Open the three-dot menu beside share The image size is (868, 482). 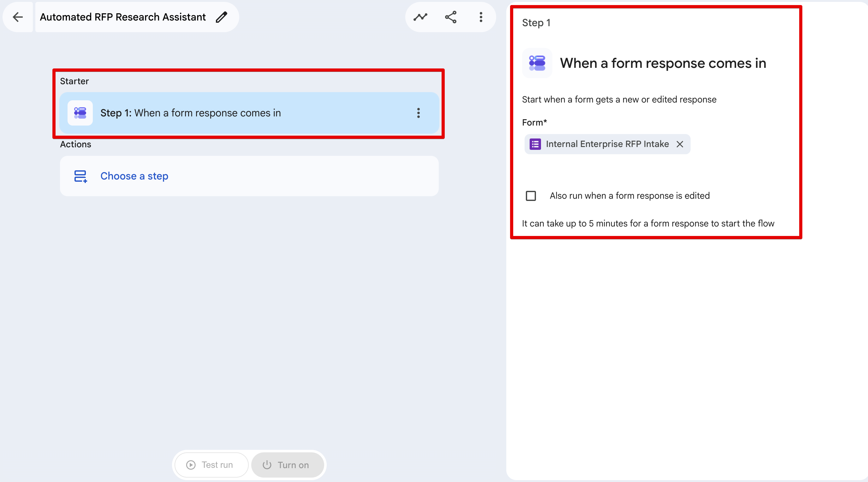click(x=481, y=17)
